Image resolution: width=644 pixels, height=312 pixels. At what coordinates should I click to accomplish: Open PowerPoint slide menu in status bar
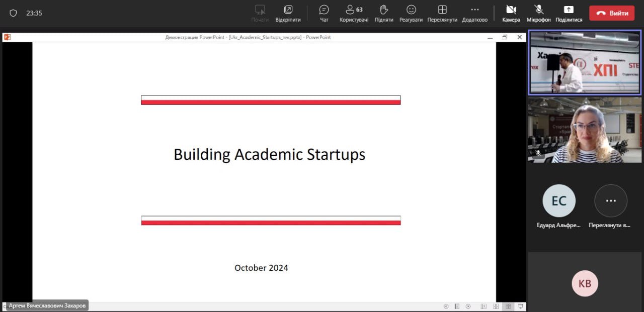457,306
